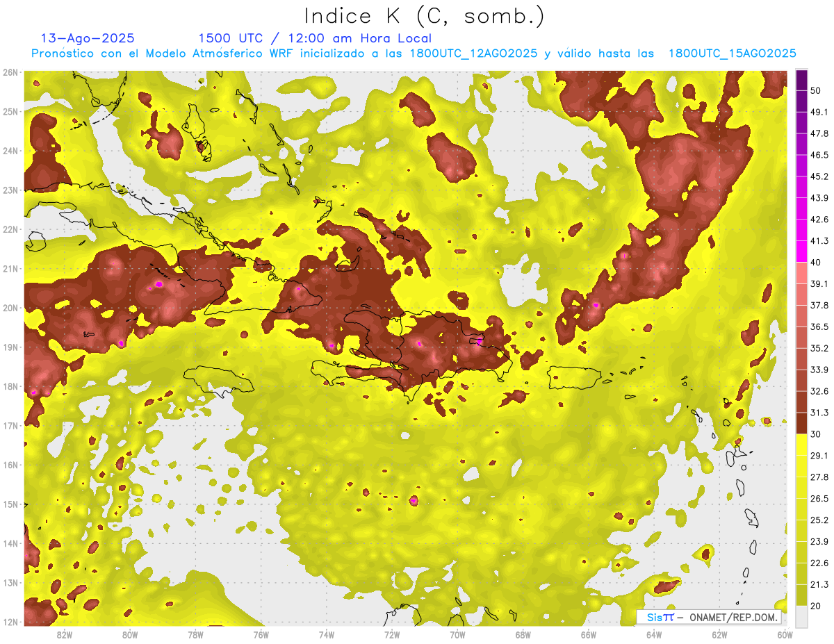834x644 pixels.
Task: Click the color bar label '25.2'
Action: [x=819, y=520]
